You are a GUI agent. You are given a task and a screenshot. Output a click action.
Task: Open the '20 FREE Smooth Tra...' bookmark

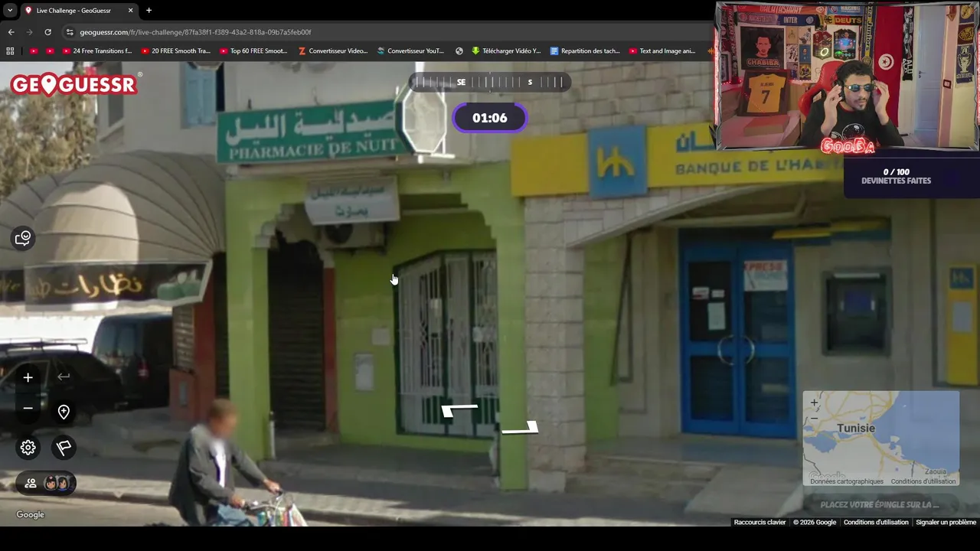click(175, 51)
